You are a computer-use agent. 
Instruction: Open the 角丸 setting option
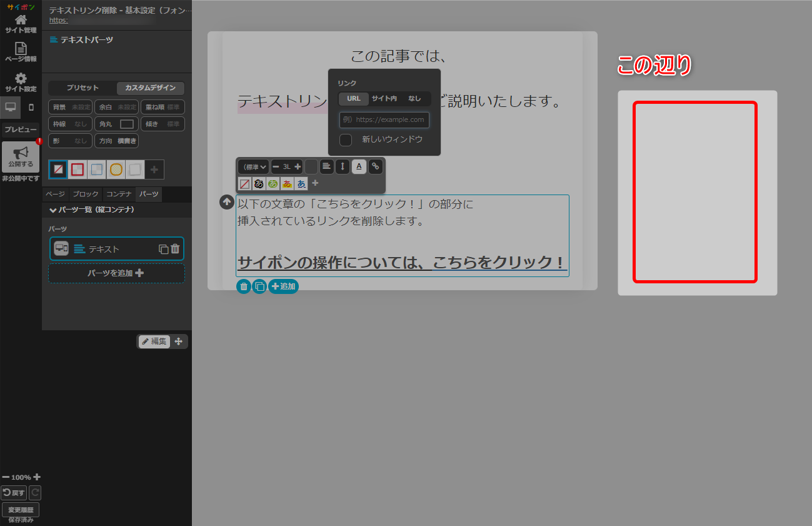pyautogui.click(x=116, y=124)
